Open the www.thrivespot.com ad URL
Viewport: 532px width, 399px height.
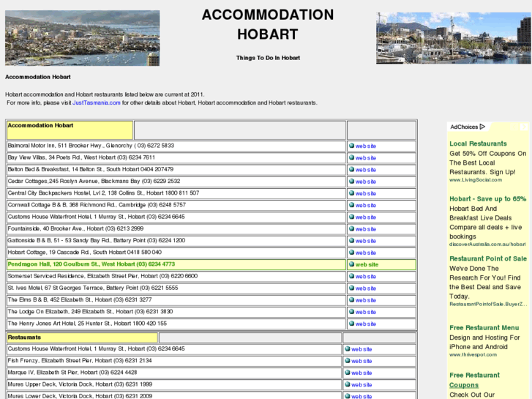click(473, 354)
